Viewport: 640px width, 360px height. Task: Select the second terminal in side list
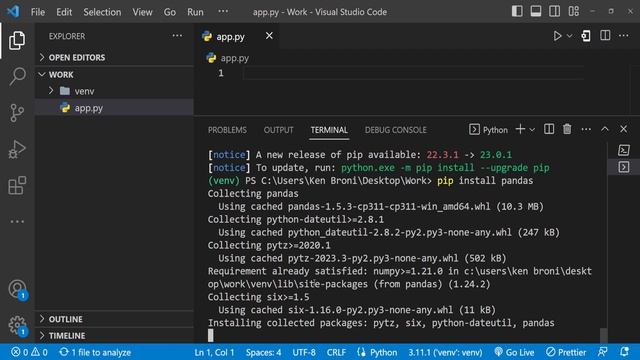tap(624, 167)
